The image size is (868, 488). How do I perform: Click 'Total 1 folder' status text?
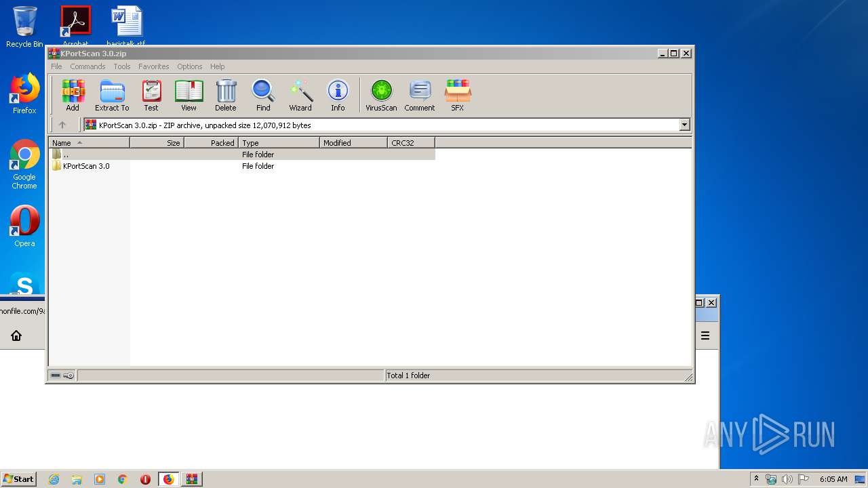(408, 375)
